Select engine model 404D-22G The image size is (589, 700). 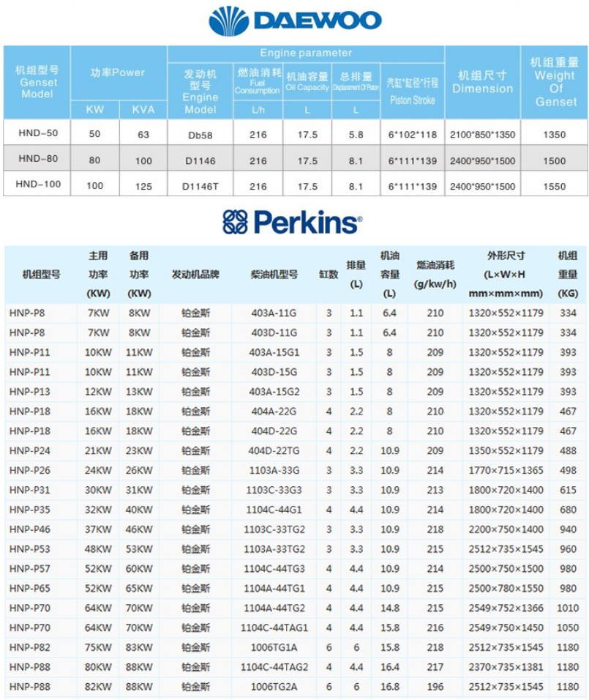[274, 431]
